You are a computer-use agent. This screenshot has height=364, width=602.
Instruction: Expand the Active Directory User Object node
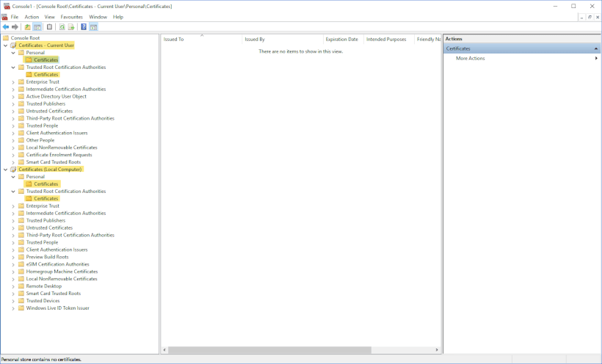tap(13, 97)
